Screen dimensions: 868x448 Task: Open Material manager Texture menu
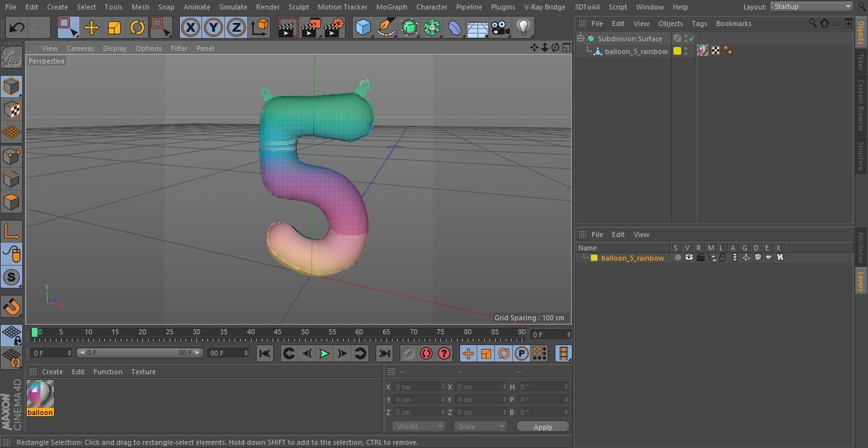(x=143, y=372)
